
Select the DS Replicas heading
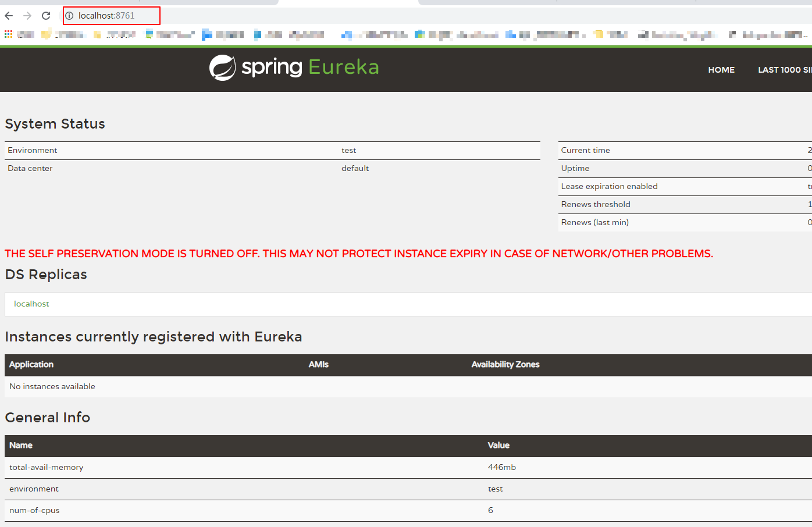click(x=46, y=275)
